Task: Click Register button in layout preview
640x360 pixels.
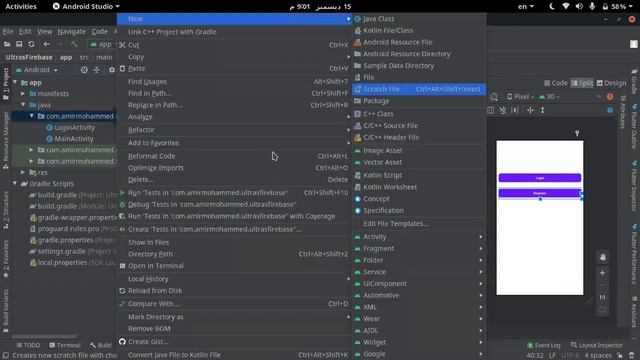Action: 540,193
